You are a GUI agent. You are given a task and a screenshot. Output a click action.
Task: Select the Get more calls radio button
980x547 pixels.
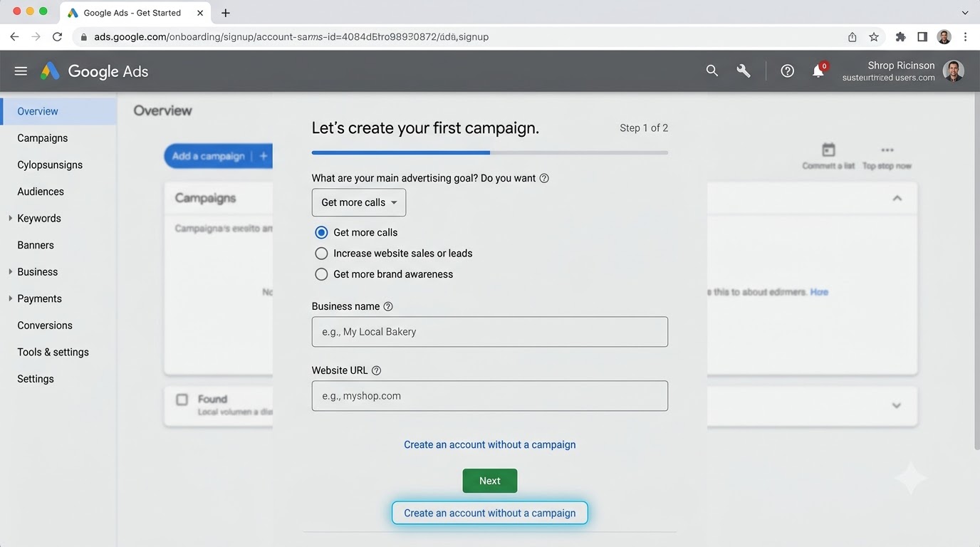pyautogui.click(x=321, y=232)
